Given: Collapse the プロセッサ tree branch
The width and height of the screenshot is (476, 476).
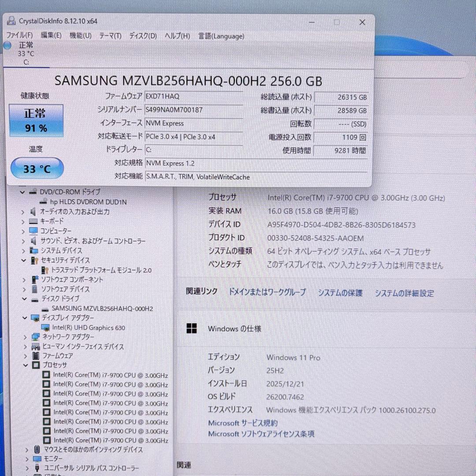Looking at the screenshot, I should pyautogui.click(x=25, y=365).
